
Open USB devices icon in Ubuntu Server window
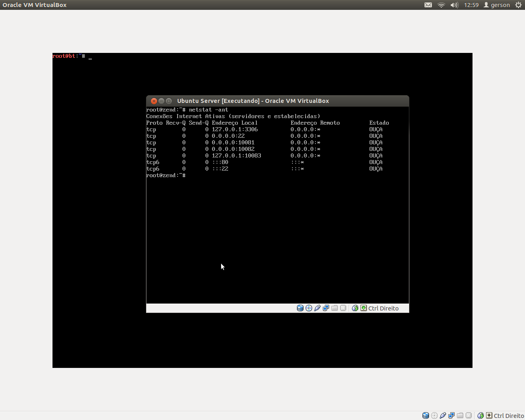[x=317, y=308]
